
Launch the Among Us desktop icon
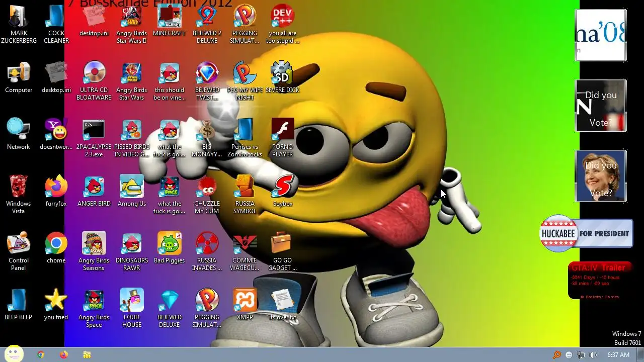tap(132, 191)
